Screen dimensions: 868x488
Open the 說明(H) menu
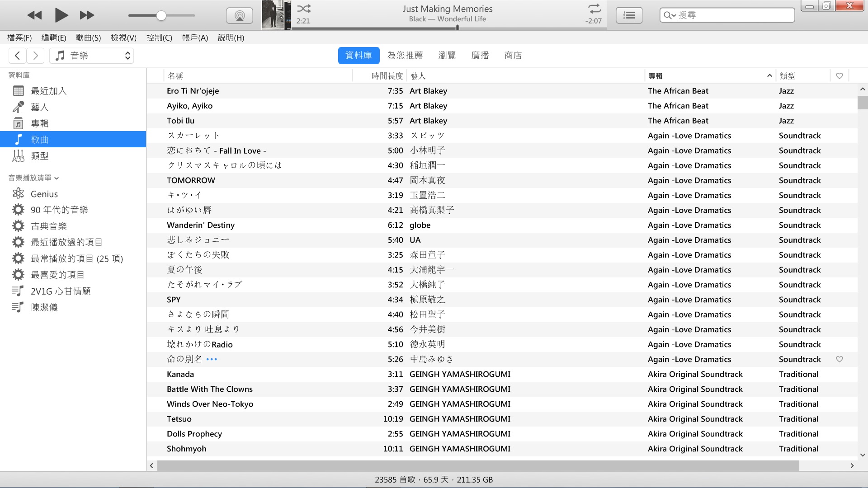231,38
